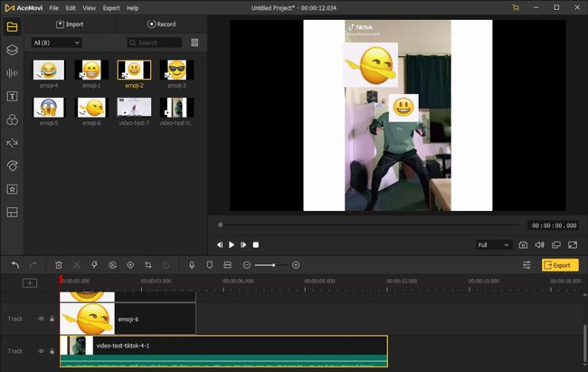The image size is (588, 372).
Task: Redo the last undone action
Action: [x=33, y=265]
